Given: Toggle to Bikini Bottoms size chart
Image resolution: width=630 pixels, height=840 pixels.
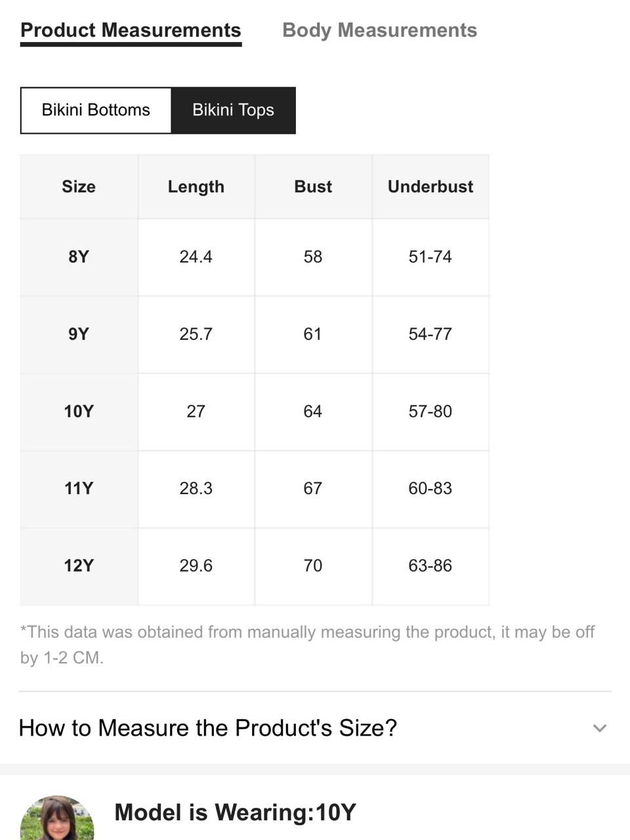Looking at the screenshot, I should (x=96, y=110).
